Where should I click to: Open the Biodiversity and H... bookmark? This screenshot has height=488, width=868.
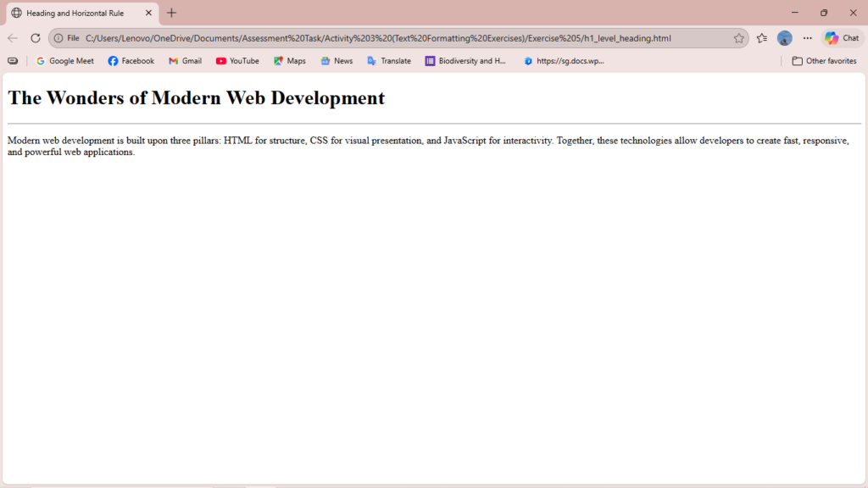(x=465, y=61)
